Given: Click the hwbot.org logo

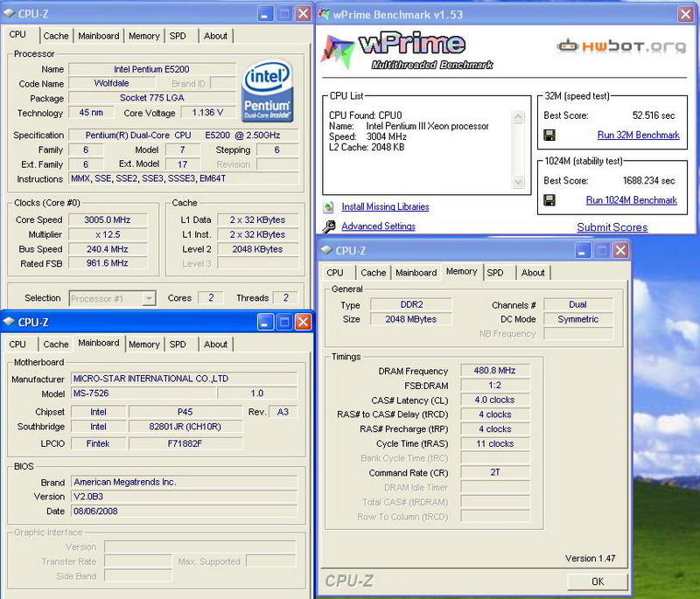Looking at the screenshot, I should [621, 46].
